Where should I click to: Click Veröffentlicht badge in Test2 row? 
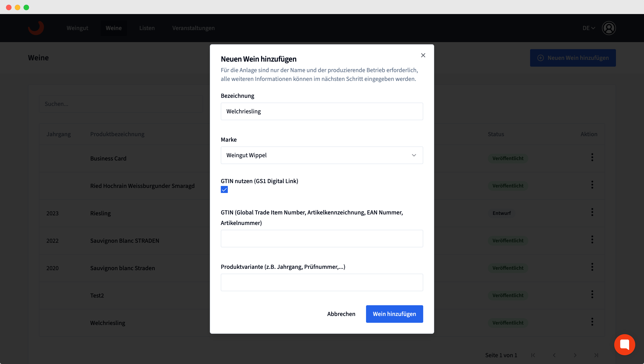coord(508,295)
